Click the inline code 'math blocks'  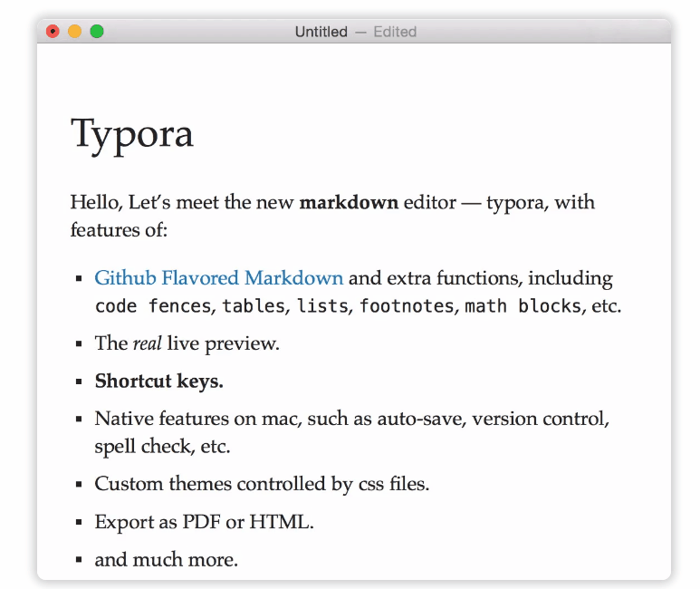pyautogui.click(x=523, y=306)
